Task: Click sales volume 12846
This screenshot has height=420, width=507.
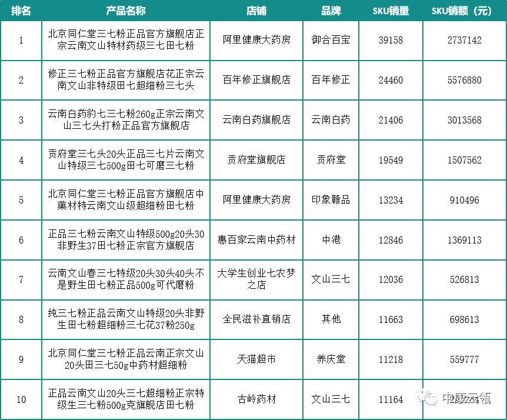Action: point(391,240)
